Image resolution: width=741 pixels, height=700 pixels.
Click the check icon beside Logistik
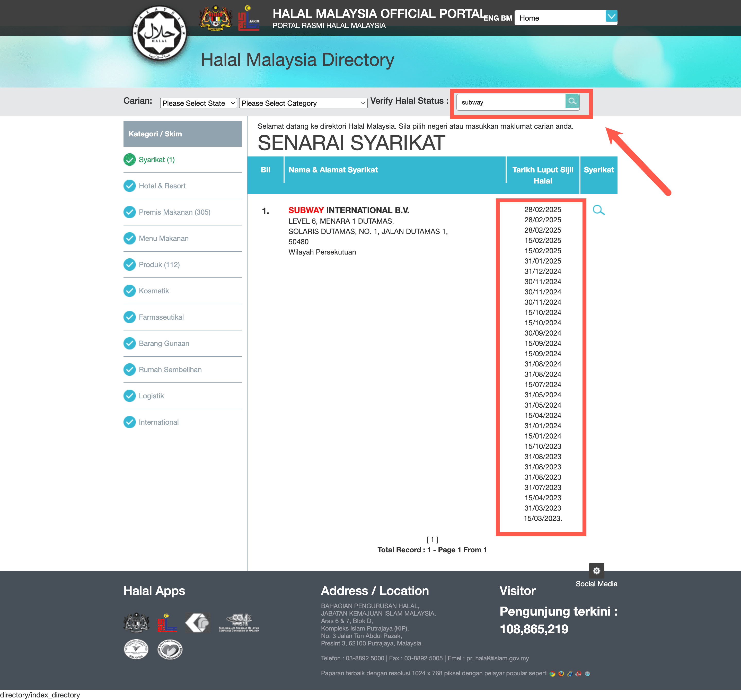pyautogui.click(x=129, y=396)
